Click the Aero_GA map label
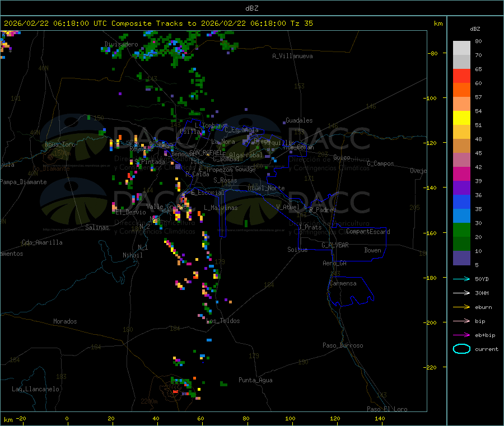Viewport: 504px width, 426px height. point(335,263)
